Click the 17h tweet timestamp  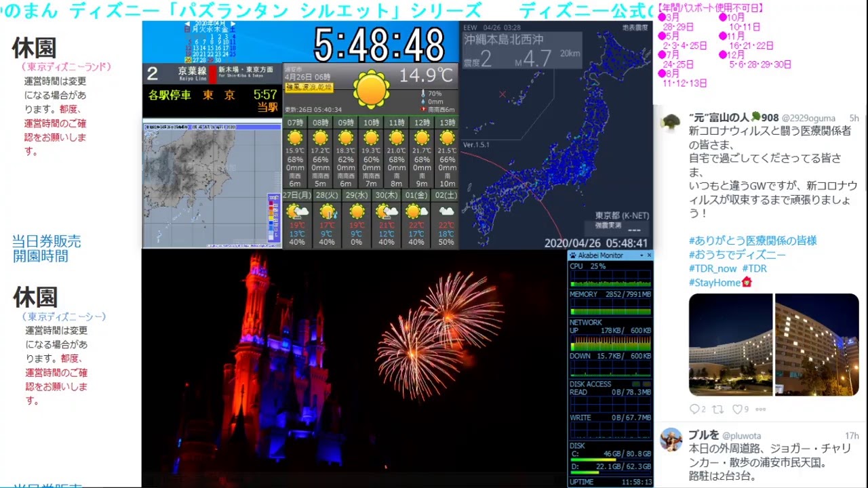[x=852, y=436]
